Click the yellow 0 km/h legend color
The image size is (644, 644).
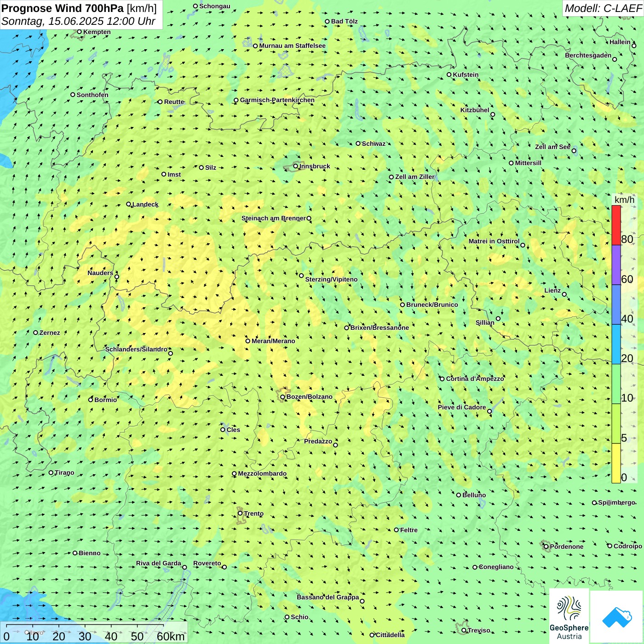(x=616, y=463)
